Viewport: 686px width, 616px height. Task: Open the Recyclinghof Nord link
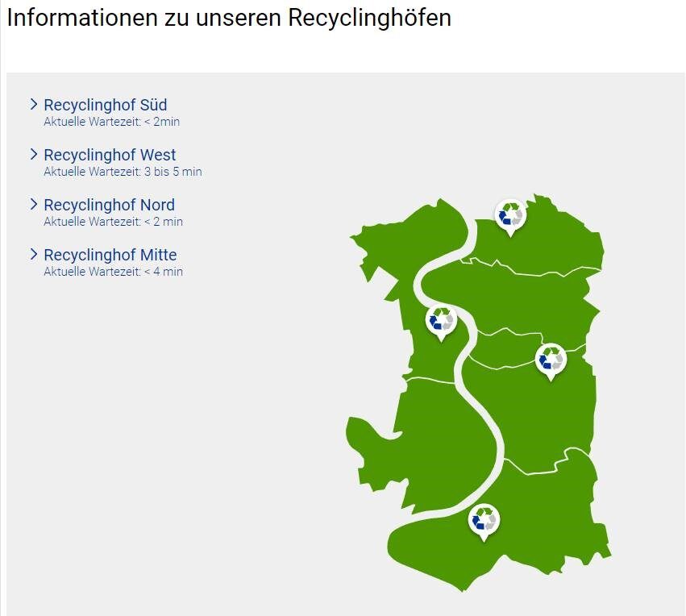[x=109, y=205]
